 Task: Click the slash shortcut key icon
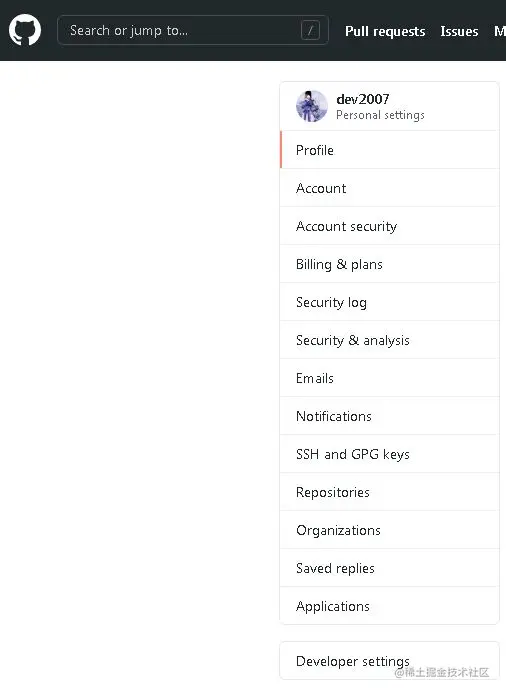tap(310, 31)
